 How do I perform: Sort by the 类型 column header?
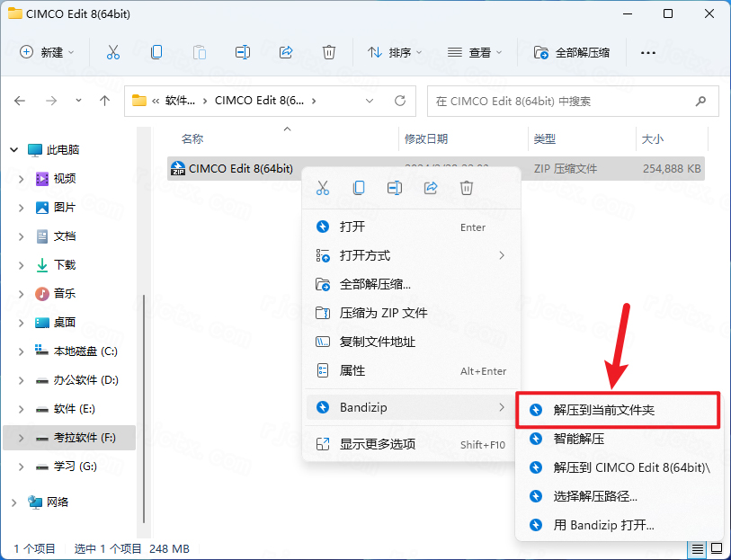pos(545,138)
